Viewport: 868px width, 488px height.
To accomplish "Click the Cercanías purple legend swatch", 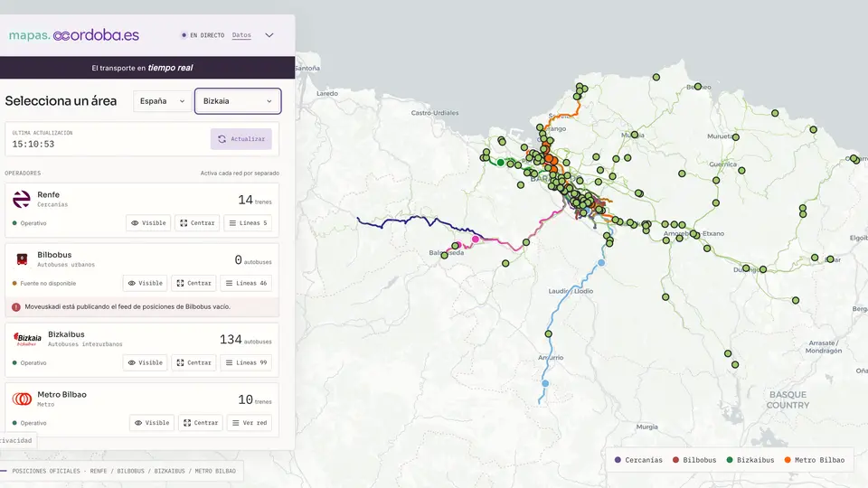I will coord(618,460).
